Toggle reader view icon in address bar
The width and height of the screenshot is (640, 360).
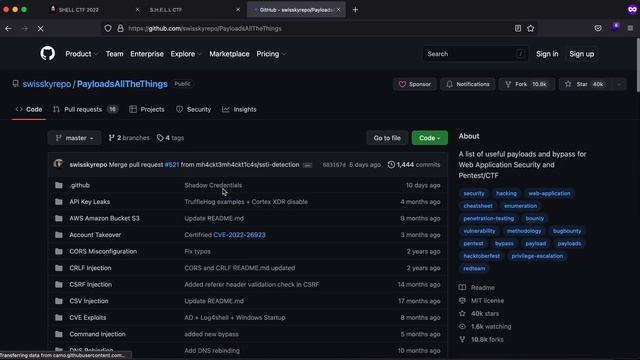tap(518, 28)
